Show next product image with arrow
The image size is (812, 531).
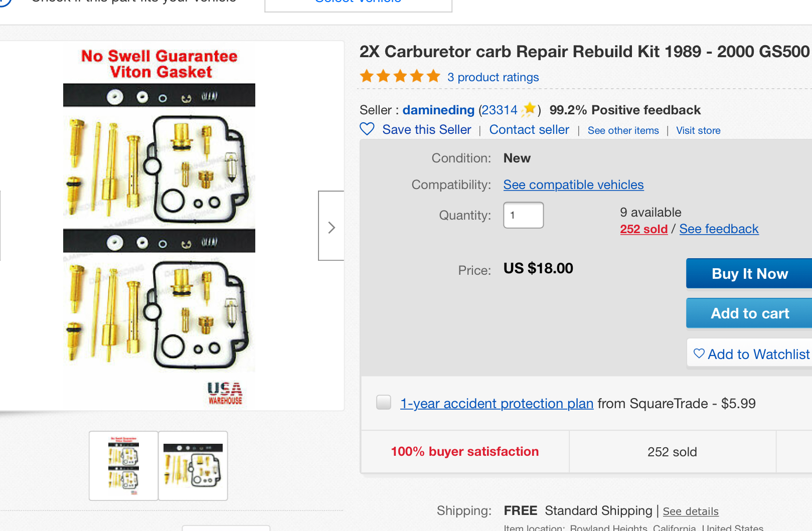coord(331,226)
